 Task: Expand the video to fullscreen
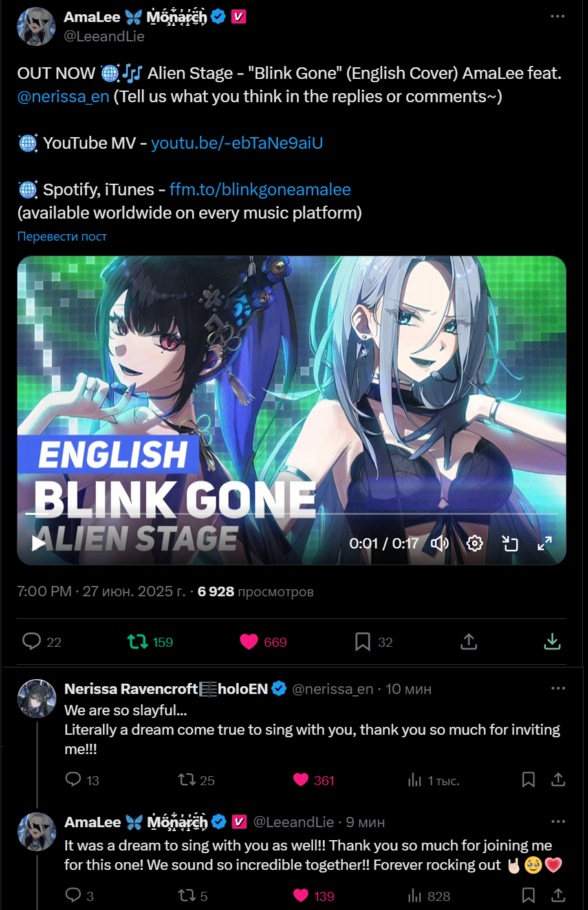(x=545, y=543)
